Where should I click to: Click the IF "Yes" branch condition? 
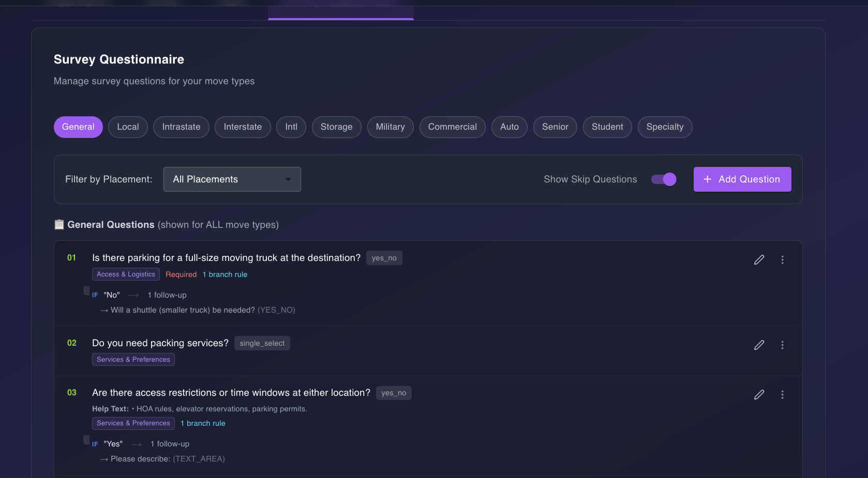click(x=108, y=444)
